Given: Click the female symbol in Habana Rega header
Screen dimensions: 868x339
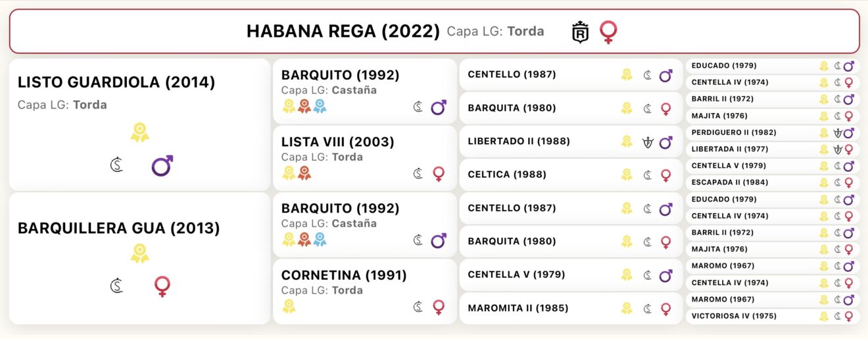Looking at the screenshot, I should (609, 32).
